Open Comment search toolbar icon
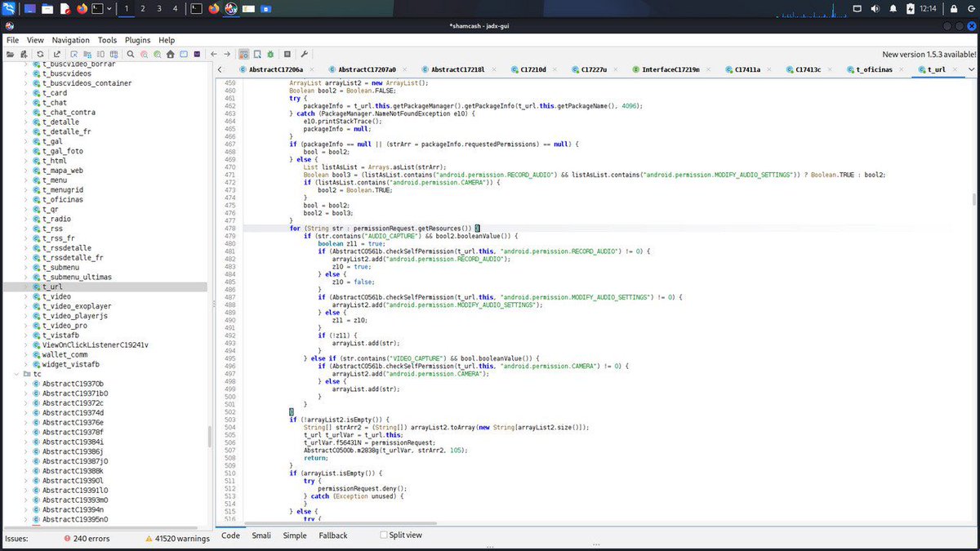This screenshot has width=980, height=551. [x=157, y=54]
